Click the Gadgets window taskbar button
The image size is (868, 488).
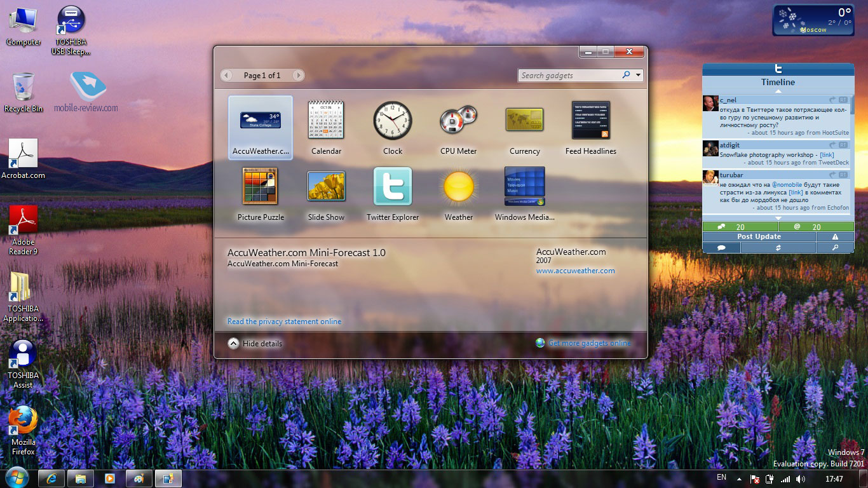tap(168, 478)
